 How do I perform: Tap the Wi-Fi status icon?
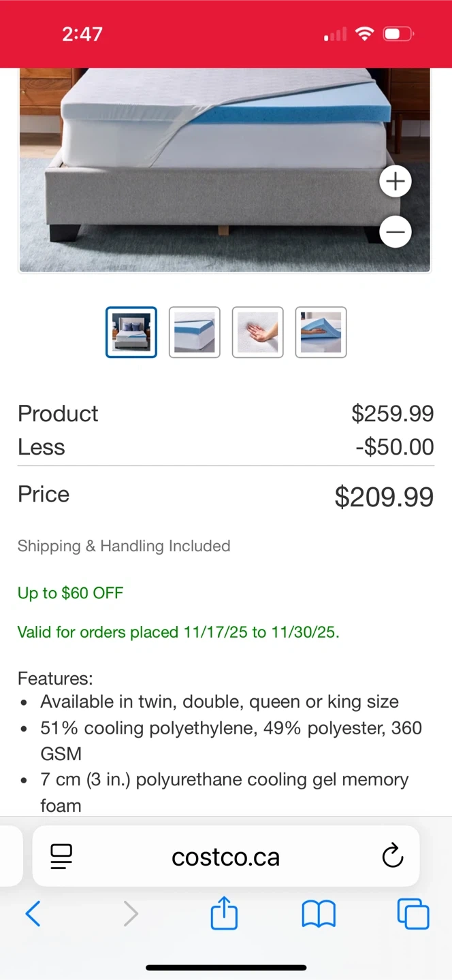[x=366, y=34]
